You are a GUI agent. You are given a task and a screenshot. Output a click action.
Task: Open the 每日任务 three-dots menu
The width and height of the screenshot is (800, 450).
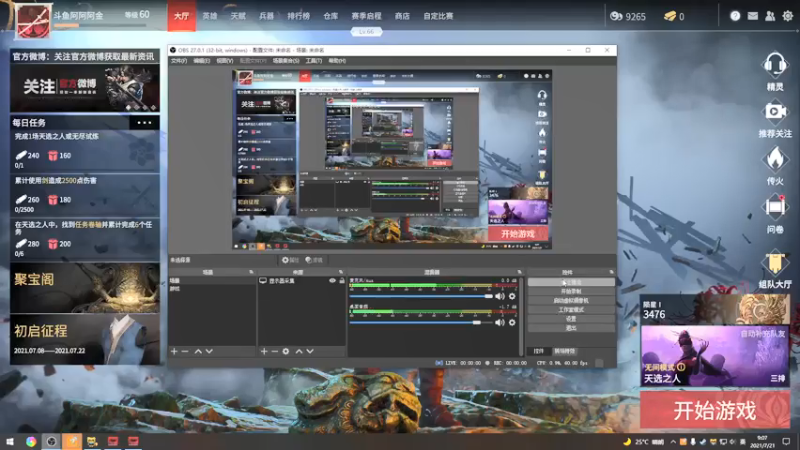point(144,122)
